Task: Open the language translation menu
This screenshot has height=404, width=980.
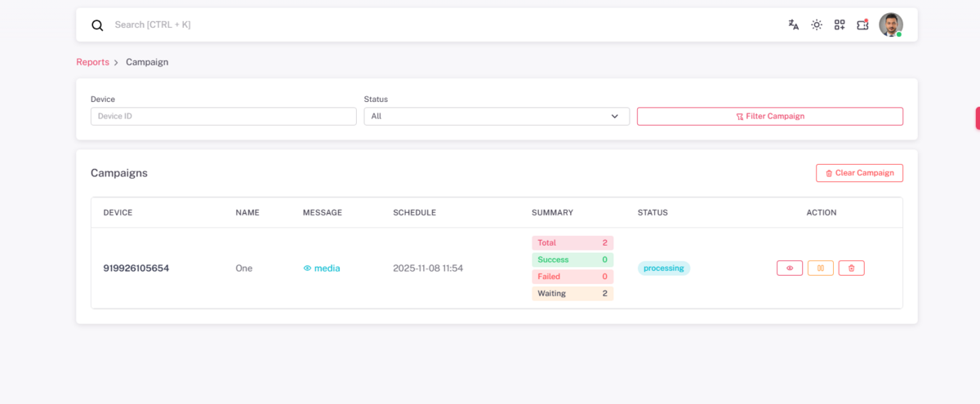Action: coord(793,24)
